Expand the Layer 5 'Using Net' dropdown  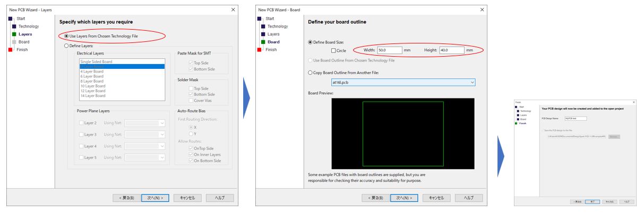pyautogui.click(x=145, y=157)
